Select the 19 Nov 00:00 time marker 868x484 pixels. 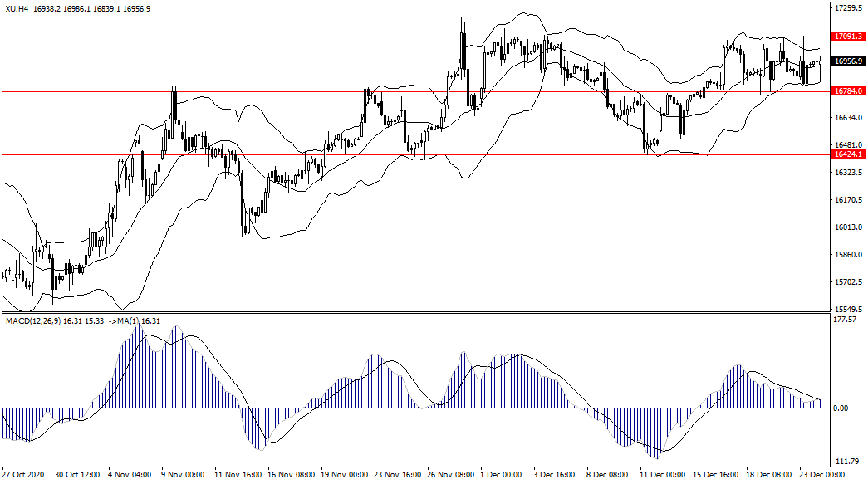coord(344,477)
